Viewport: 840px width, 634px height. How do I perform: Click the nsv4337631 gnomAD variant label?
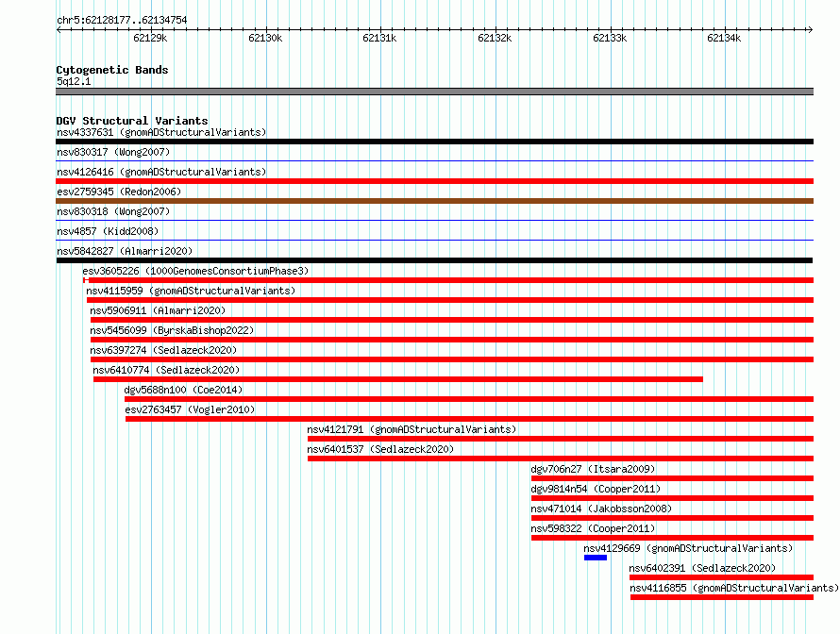pyautogui.click(x=161, y=132)
